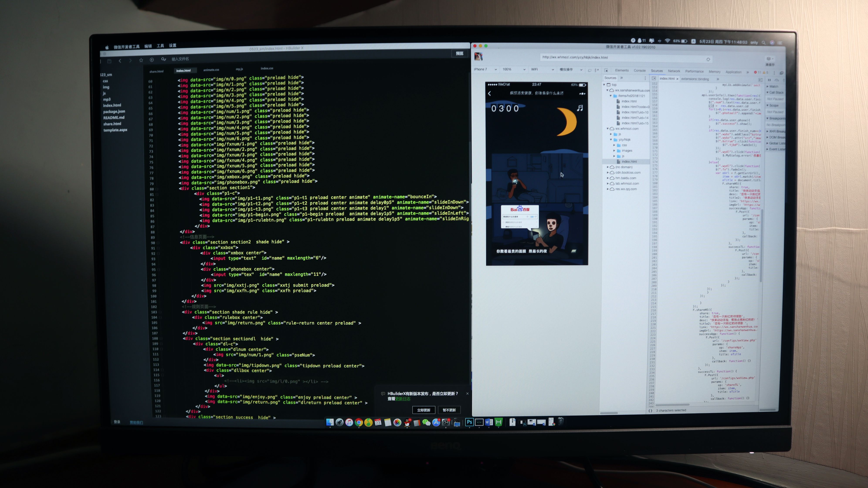Screen dimensions: 868x488
Task: Click the HBuilder favorite star icon
Action: [141, 60]
